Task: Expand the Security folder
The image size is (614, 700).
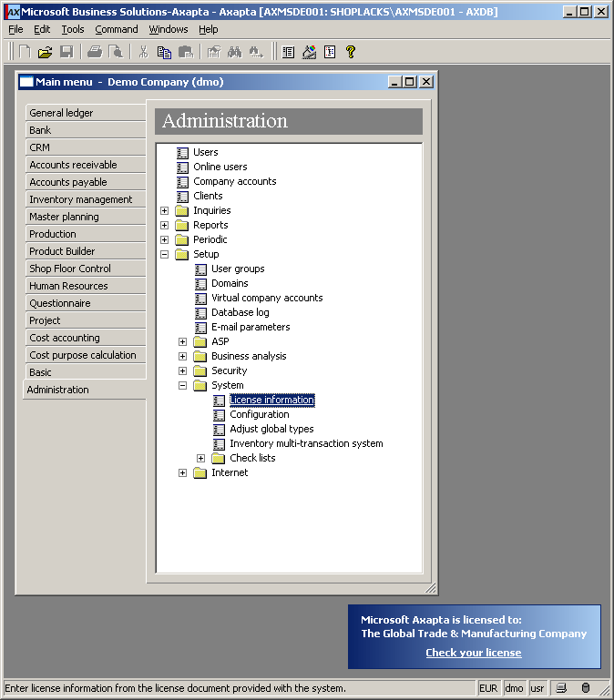Action: [x=182, y=371]
